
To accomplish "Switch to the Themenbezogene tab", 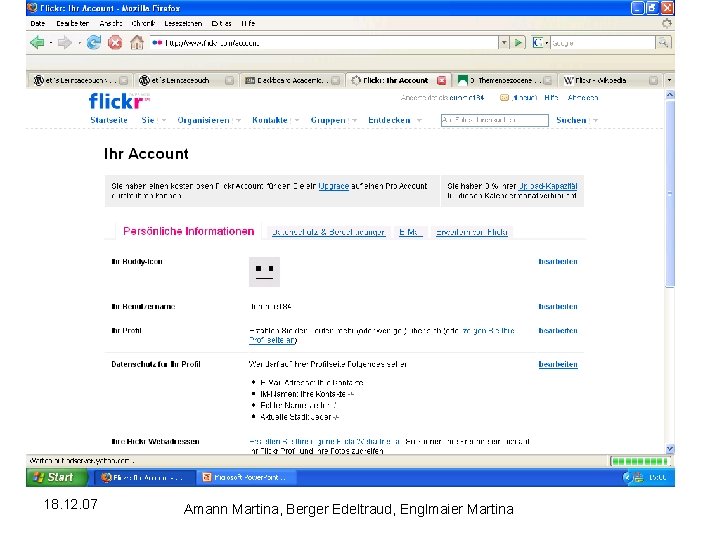I will click(504, 80).
